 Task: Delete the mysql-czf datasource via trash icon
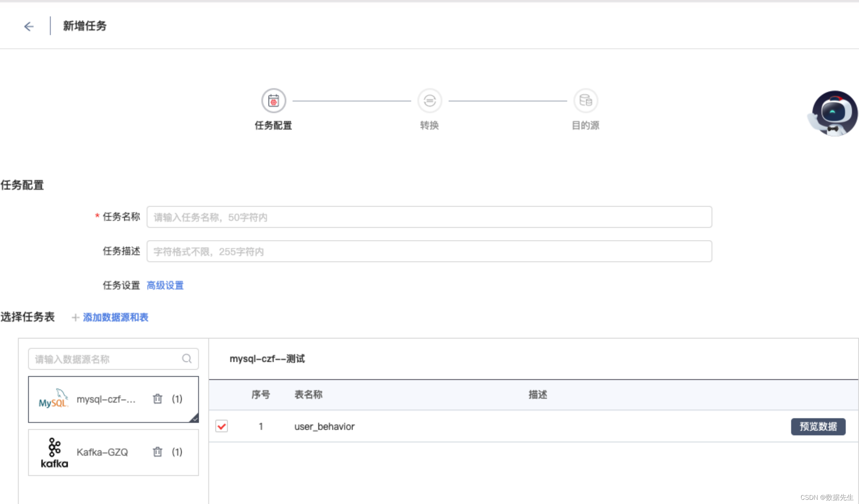tap(158, 399)
